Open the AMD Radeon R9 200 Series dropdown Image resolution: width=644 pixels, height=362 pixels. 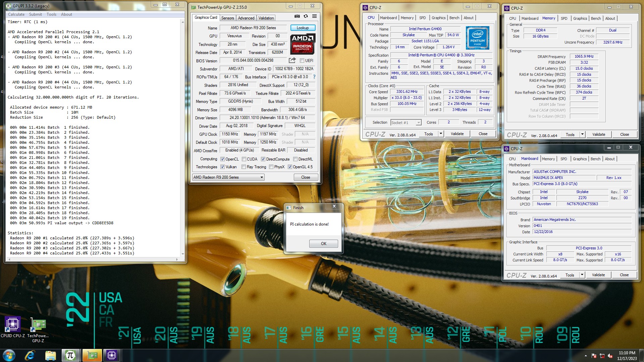point(228,177)
